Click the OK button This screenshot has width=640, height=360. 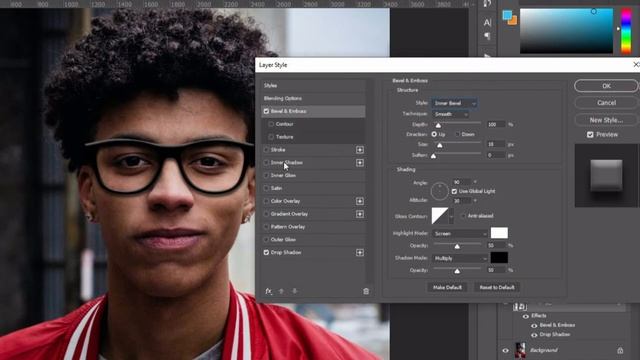(606, 86)
